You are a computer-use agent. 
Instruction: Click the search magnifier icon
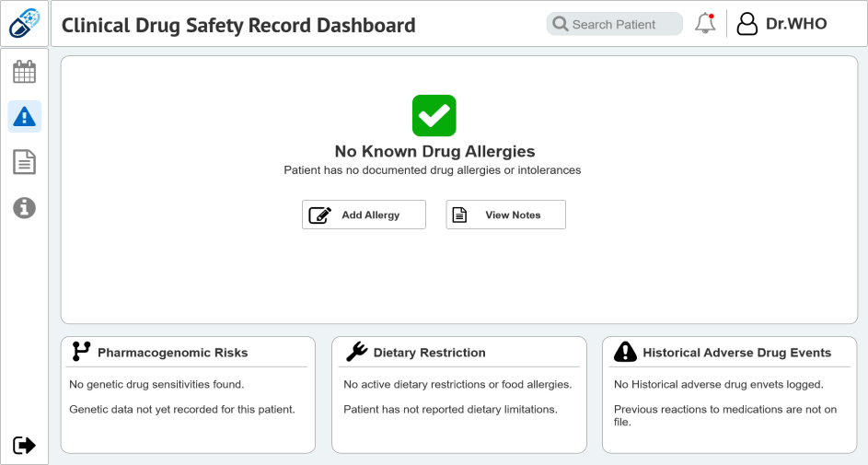point(561,24)
